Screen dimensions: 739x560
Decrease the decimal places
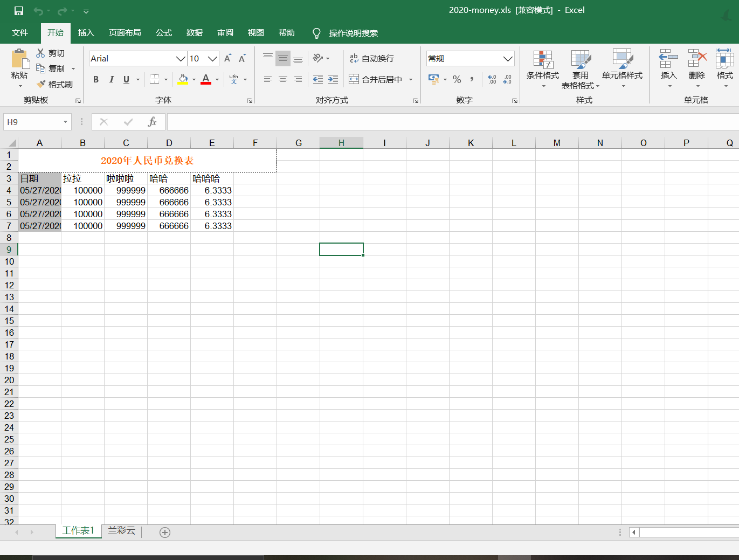507,79
